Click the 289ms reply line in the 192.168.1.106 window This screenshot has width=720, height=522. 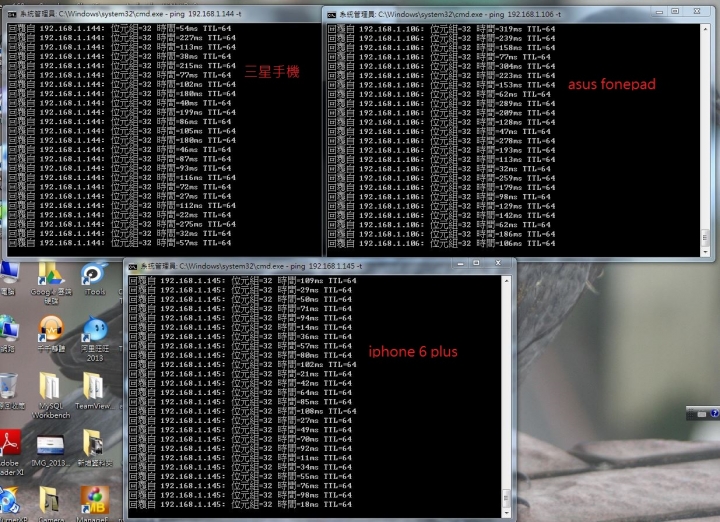pos(441,103)
